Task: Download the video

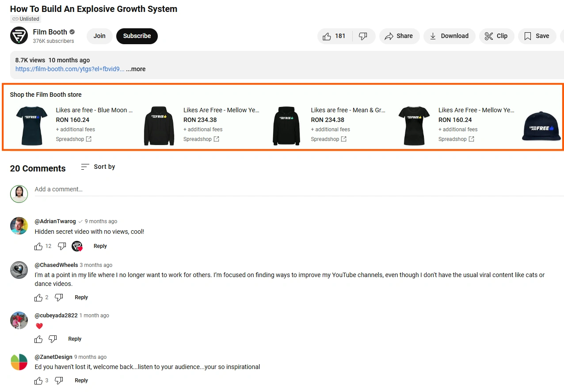Action: tap(450, 36)
